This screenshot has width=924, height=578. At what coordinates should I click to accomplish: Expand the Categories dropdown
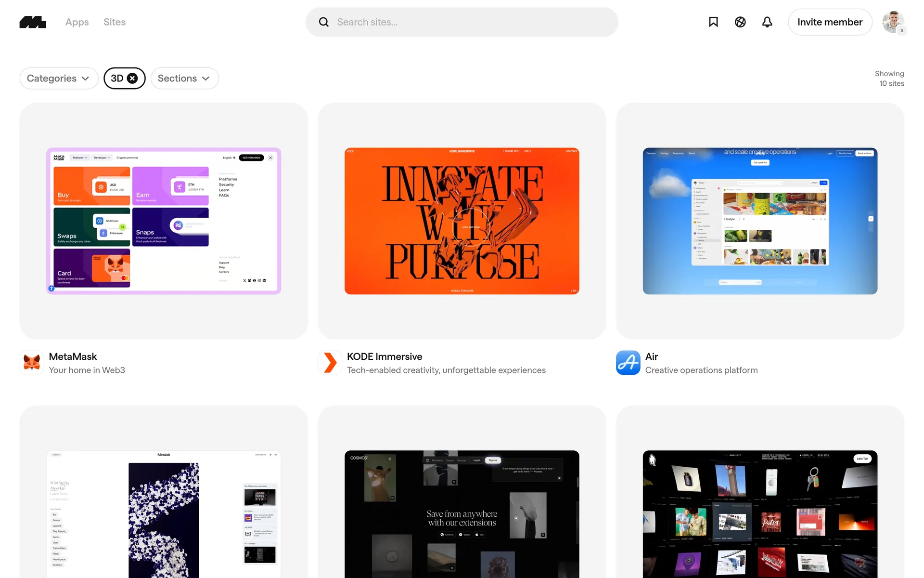(x=59, y=79)
